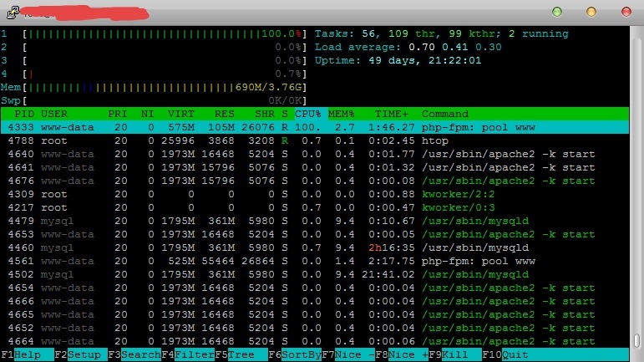Image resolution: width=644 pixels, height=362 pixels.
Task: Select the htop process row 4788
Action: coord(315,141)
